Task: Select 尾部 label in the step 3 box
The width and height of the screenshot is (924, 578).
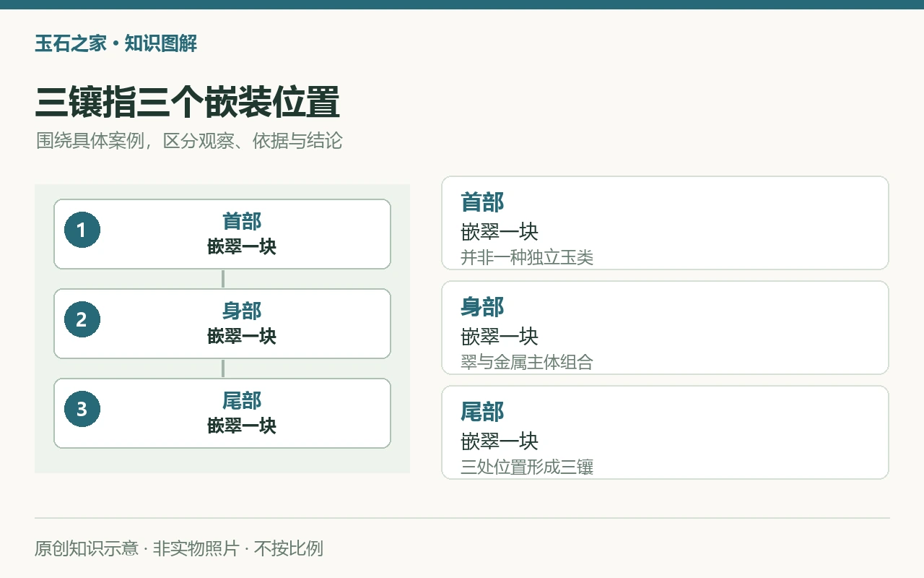Action: (x=242, y=400)
